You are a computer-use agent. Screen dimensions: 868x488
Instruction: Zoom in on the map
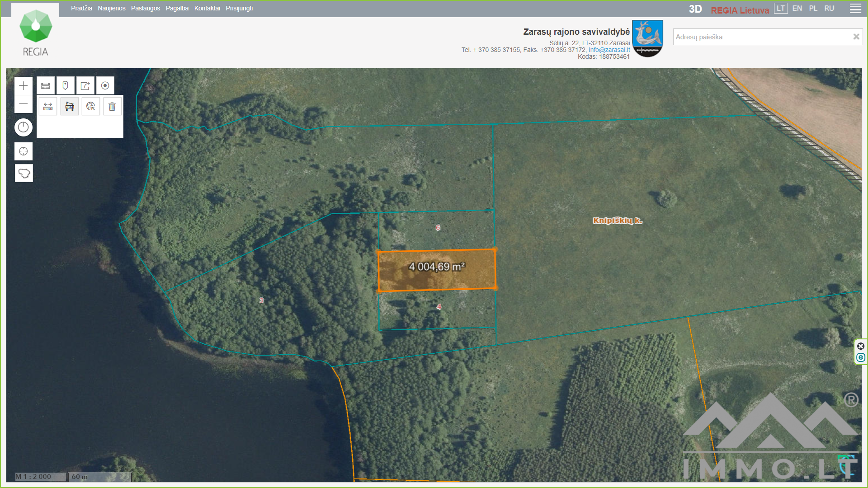click(24, 86)
